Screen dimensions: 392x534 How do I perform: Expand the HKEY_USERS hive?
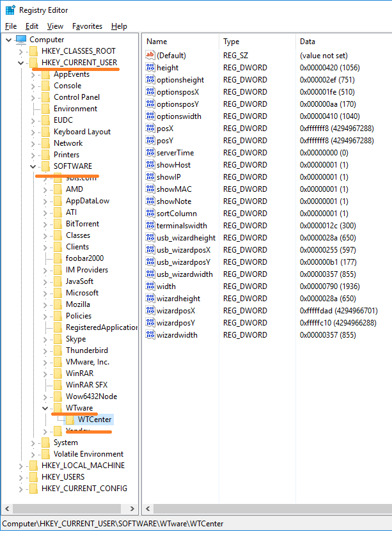click(x=21, y=477)
